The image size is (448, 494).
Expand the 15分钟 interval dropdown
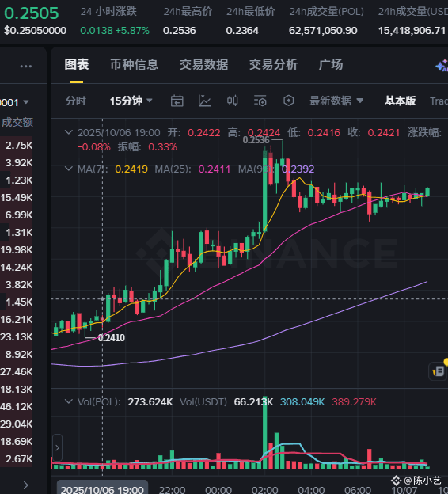click(x=131, y=101)
